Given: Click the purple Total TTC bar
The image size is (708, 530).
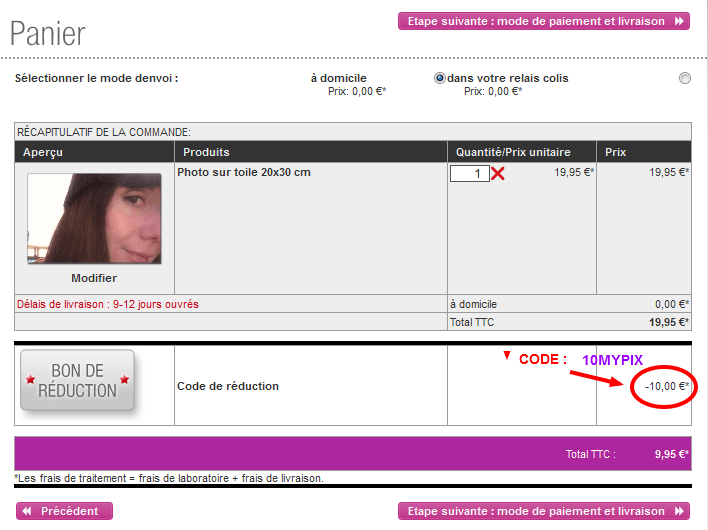Looking at the screenshot, I should pyautogui.click(x=352, y=453).
